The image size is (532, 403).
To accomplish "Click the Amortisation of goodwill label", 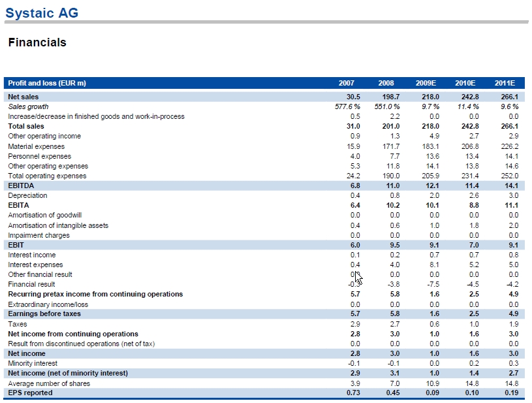I will pyautogui.click(x=45, y=216).
